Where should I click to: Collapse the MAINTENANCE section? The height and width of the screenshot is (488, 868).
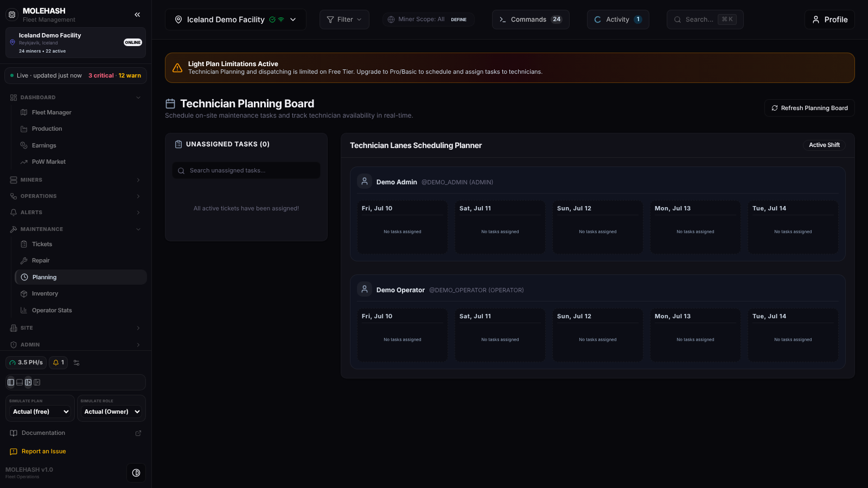click(x=76, y=229)
